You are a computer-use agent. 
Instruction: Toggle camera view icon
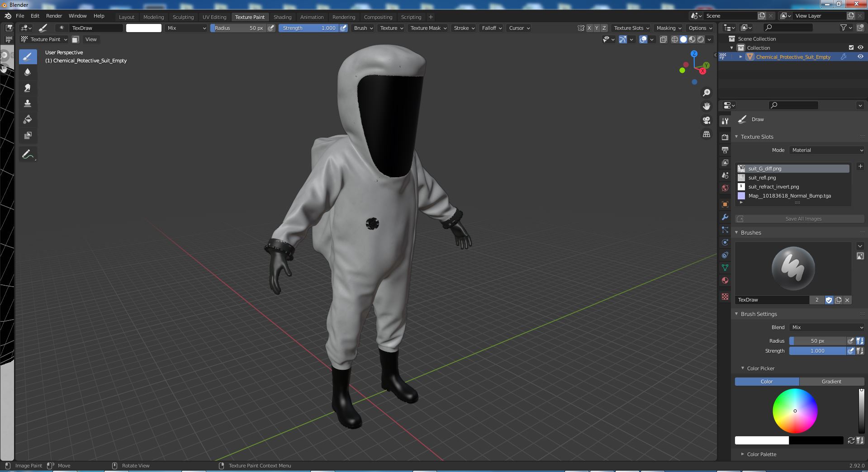click(706, 120)
